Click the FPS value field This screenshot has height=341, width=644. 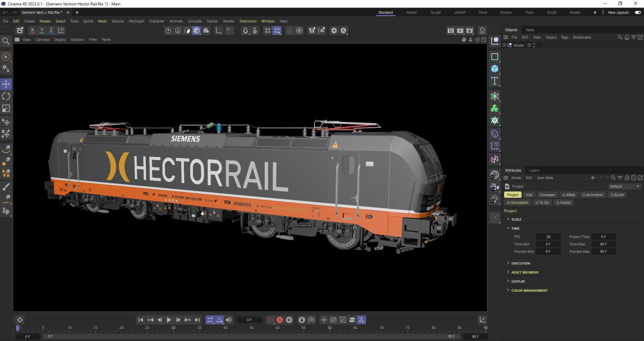click(x=548, y=237)
